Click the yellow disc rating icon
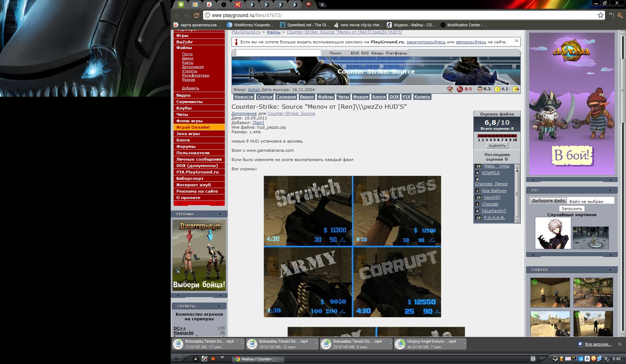626x364 pixels. pos(498,89)
